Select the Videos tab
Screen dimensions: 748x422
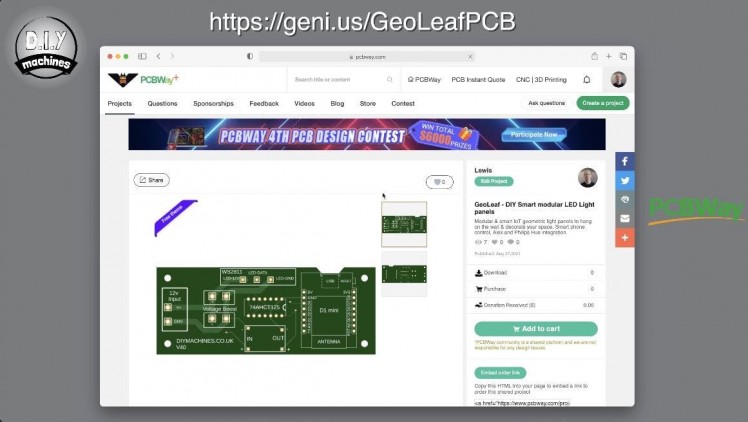point(304,103)
